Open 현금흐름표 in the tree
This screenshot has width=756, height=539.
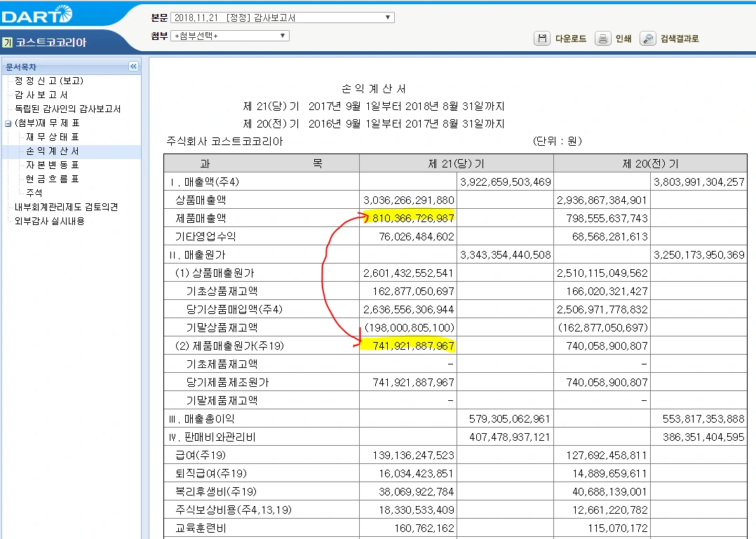[53, 179]
